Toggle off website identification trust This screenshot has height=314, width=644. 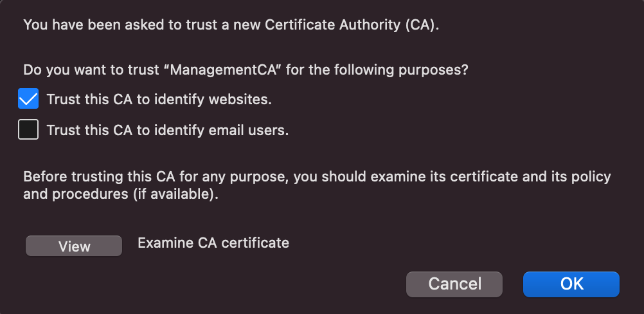point(29,100)
